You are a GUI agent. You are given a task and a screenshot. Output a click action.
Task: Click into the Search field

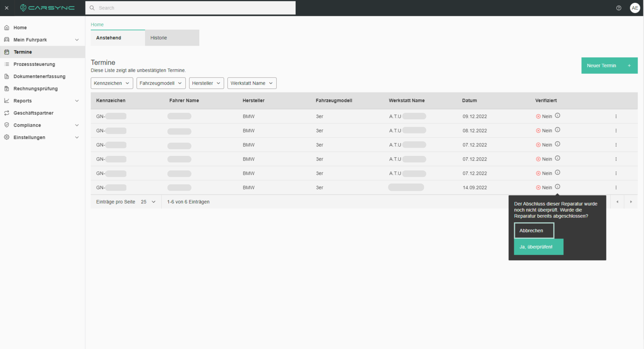(190, 8)
